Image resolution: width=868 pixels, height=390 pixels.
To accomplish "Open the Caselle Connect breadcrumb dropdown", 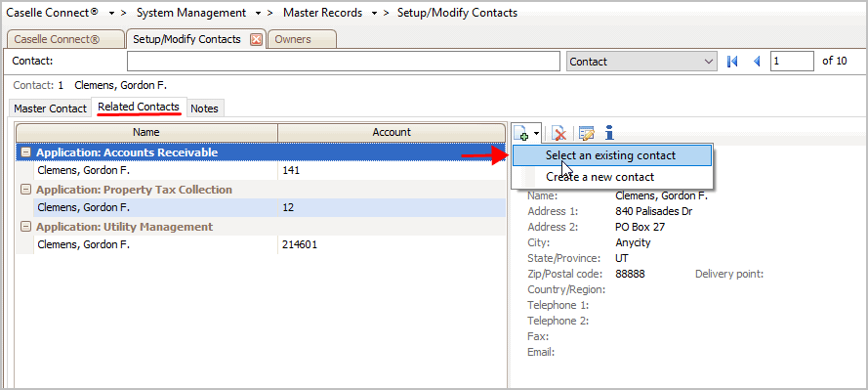I will click(112, 13).
